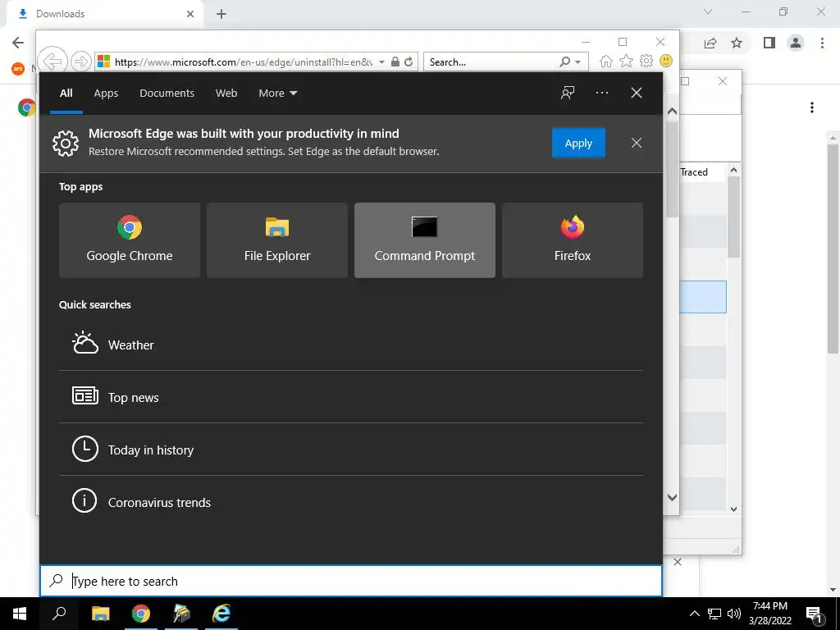Screen dimensions: 840x630
Task: Go to Internet Explorer home page icon
Action: click(x=606, y=61)
